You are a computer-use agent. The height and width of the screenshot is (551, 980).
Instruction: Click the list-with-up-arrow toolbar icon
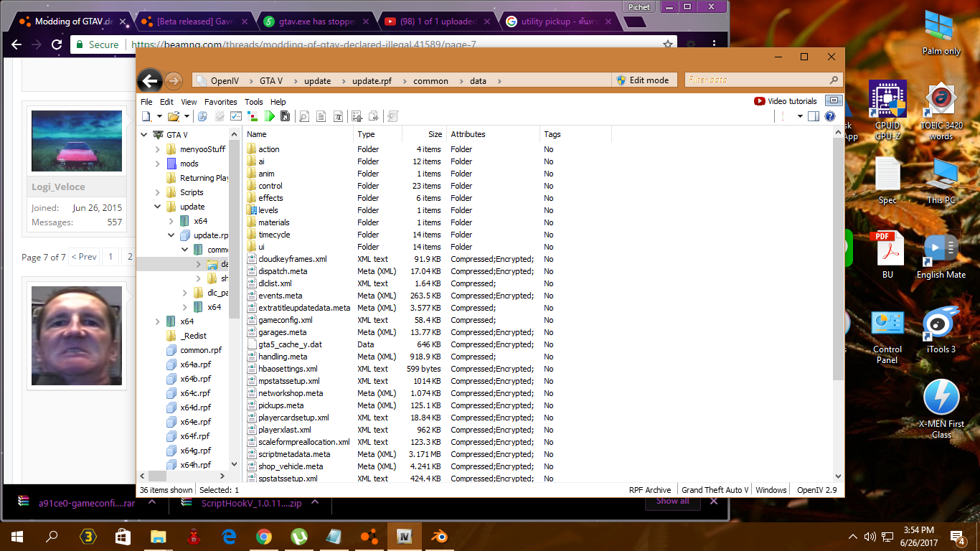coord(357,116)
